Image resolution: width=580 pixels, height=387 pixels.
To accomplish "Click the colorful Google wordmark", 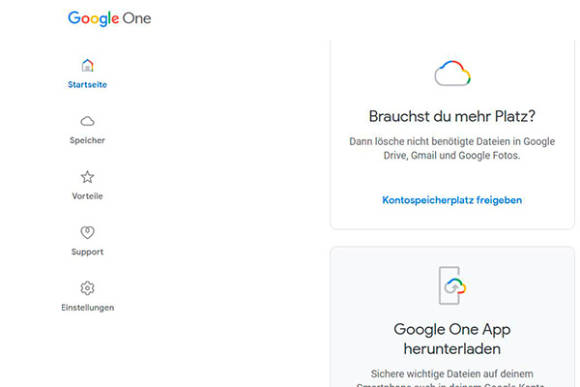I will (93, 18).
